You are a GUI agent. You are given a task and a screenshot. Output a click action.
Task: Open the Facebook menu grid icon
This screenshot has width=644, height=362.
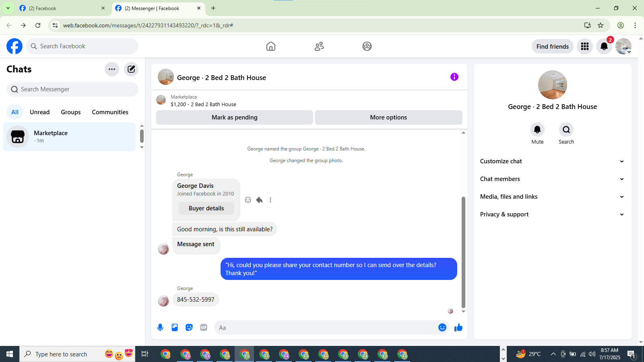(585, 46)
